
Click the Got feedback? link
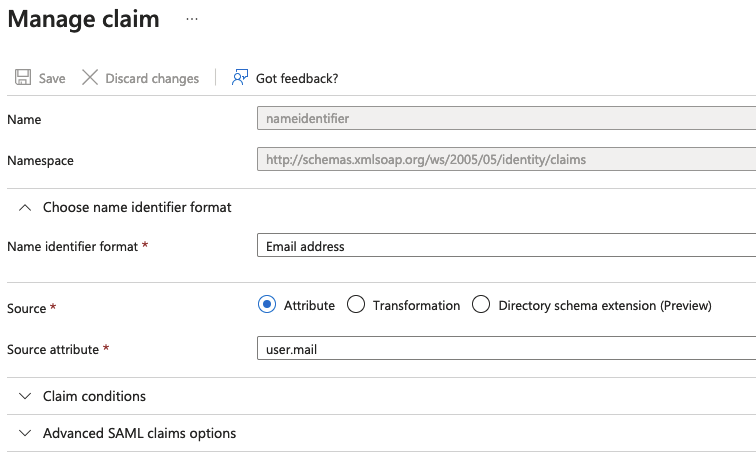point(297,78)
